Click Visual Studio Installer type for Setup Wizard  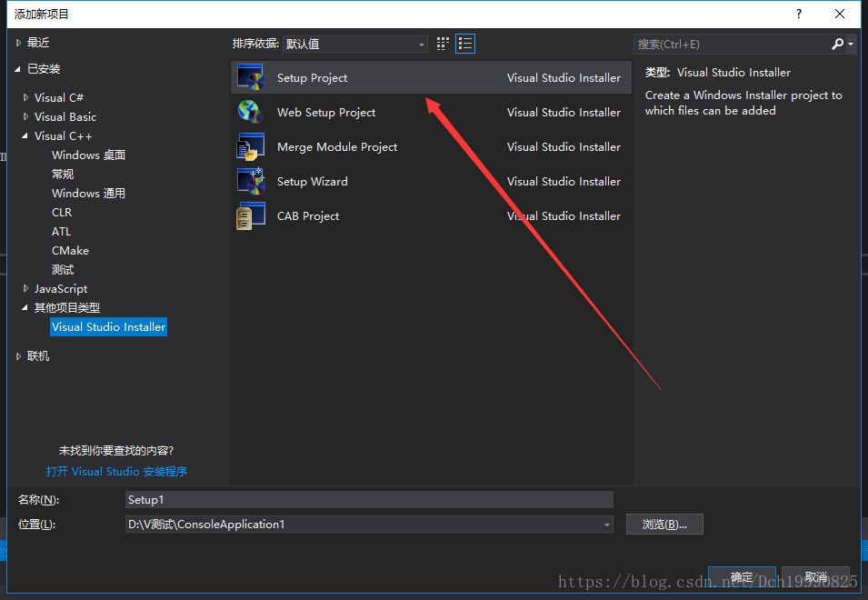(564, 182)
